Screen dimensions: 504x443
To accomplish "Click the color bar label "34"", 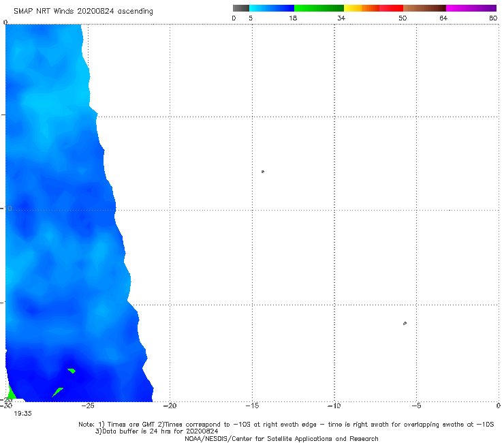I will (x=341, y=18).
